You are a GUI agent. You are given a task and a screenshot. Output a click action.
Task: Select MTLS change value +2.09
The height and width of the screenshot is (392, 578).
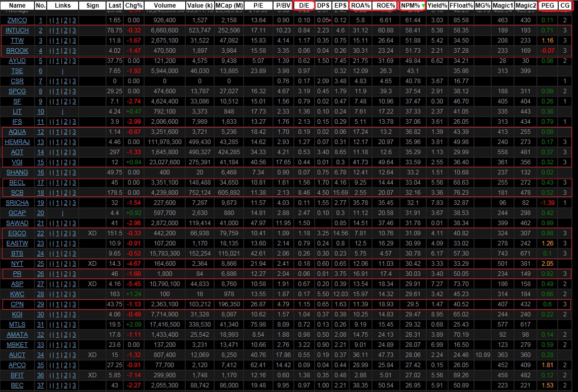pos(133,324)
